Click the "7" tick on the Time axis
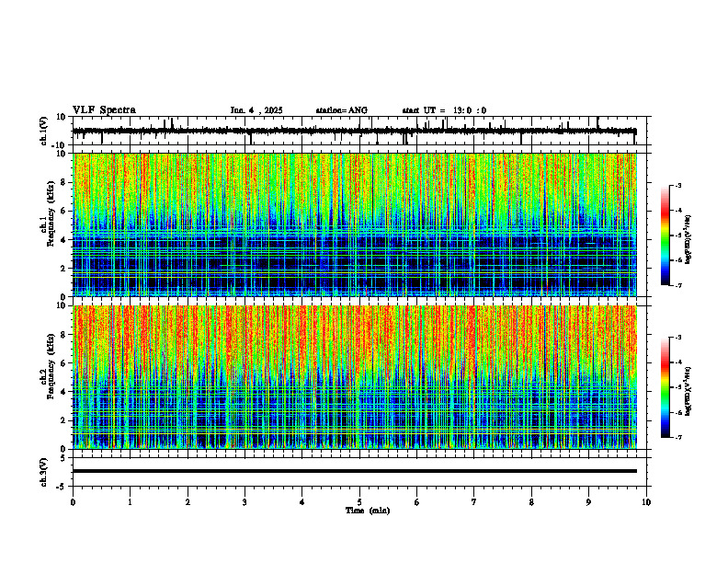Image resolution: width=728 pixels, height=563 pixels. [x=474, y=502]
